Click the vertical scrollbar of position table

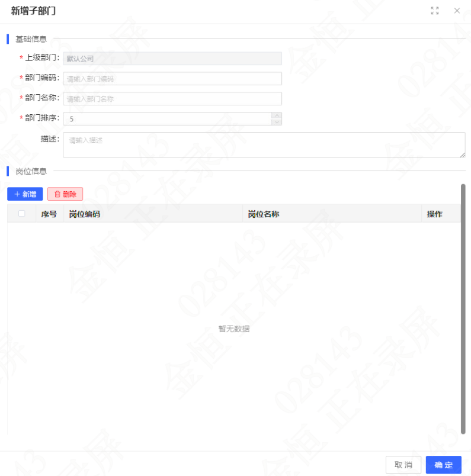click(463, 309)
